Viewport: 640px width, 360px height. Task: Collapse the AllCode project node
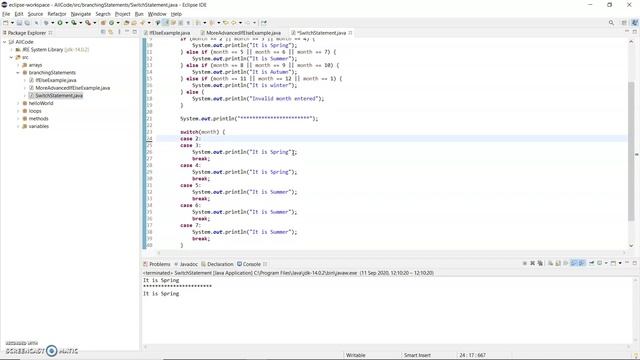click(x=4, y=42)
